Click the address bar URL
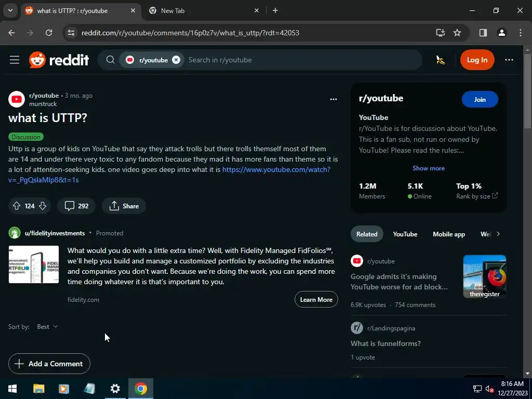The width and height of the screenshot is (532, 399). [190, 33]
